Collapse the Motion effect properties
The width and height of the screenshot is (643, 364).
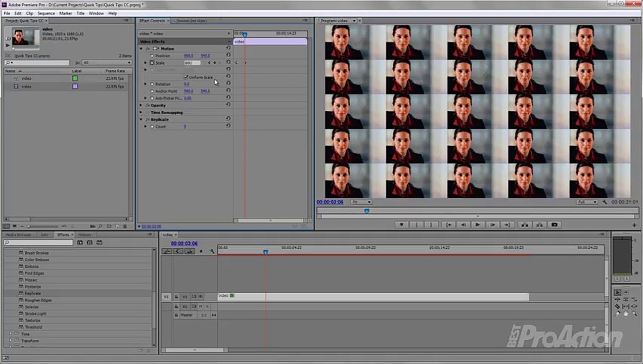(x=141, y=49)
